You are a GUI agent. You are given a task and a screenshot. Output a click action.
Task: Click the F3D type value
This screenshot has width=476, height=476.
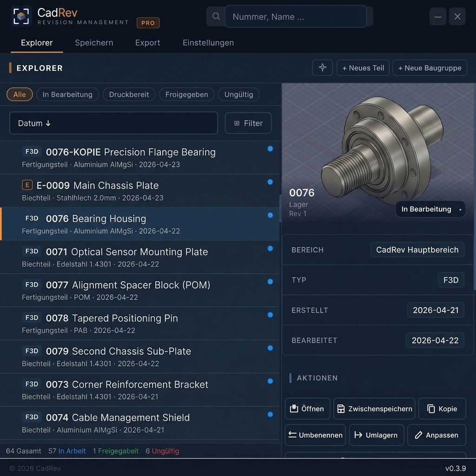coord(451,280)
